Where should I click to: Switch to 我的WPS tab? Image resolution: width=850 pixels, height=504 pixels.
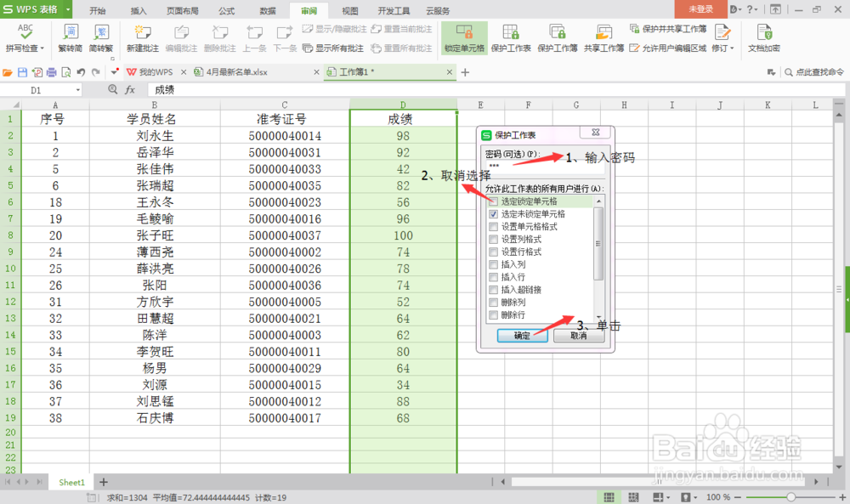156,72
